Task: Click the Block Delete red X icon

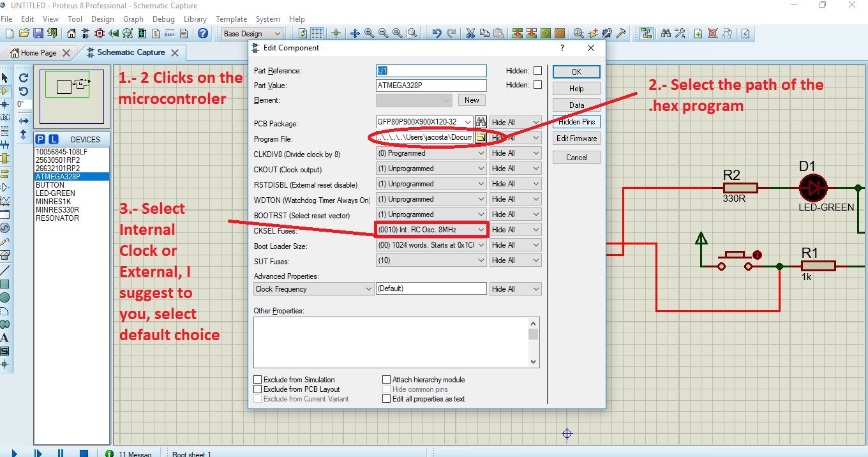Action: (560, 33)
